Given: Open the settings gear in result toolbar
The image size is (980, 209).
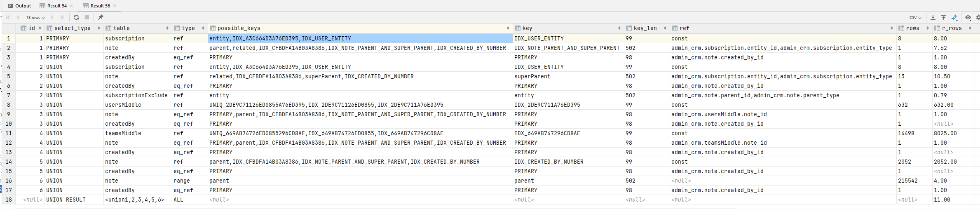Looking at the screenshot, I should (978, 17).
